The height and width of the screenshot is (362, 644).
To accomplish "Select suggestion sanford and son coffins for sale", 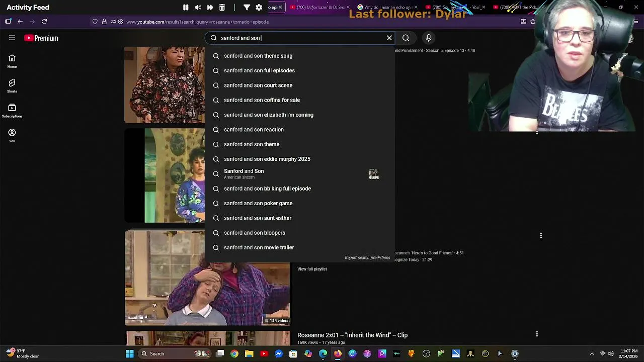I will click(x=300, y=100).
